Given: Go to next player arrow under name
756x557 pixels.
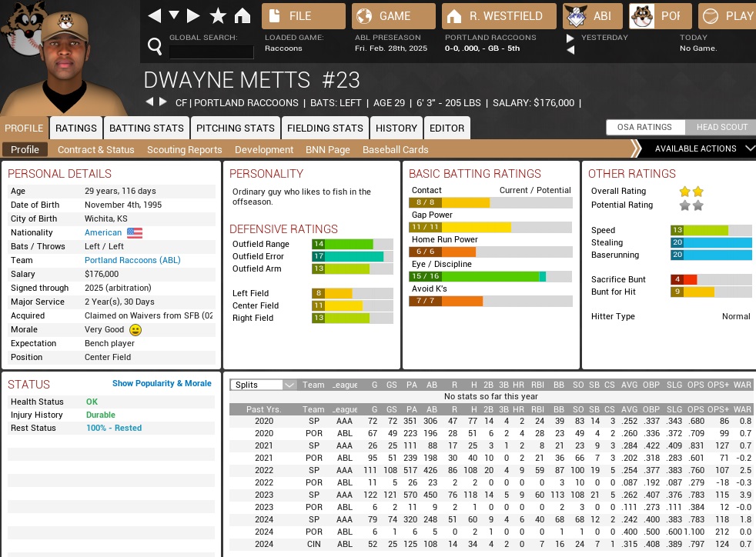Looking at the screenshot, I should tap(162, 102).
